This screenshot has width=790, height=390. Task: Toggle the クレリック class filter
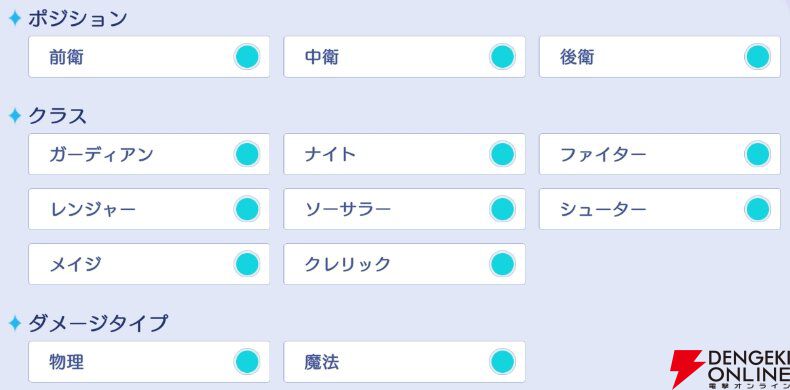point(404,264)
